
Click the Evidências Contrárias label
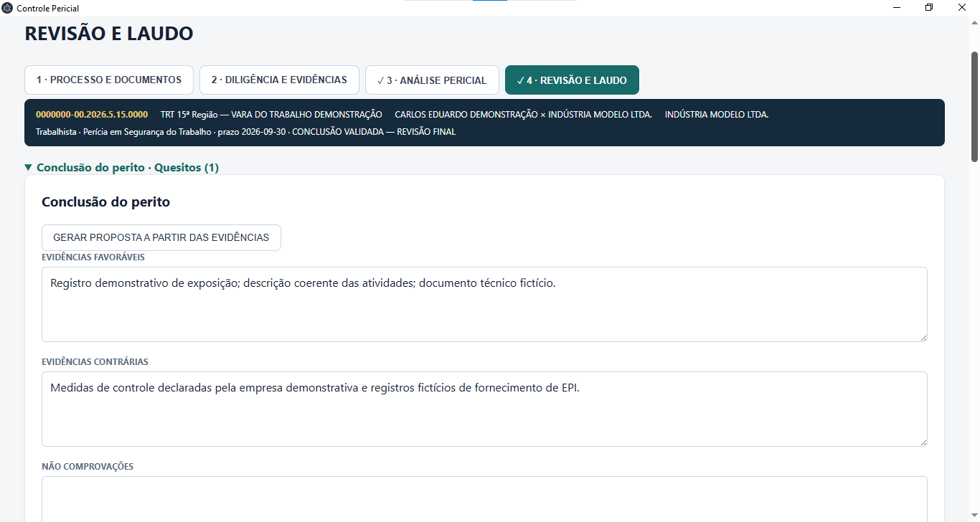95,362
